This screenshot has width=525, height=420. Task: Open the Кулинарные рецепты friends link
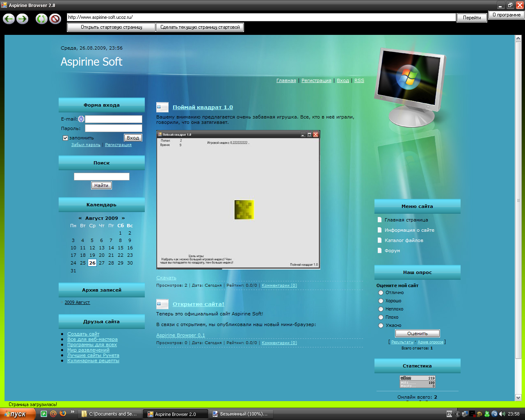(x=93, y=361)
